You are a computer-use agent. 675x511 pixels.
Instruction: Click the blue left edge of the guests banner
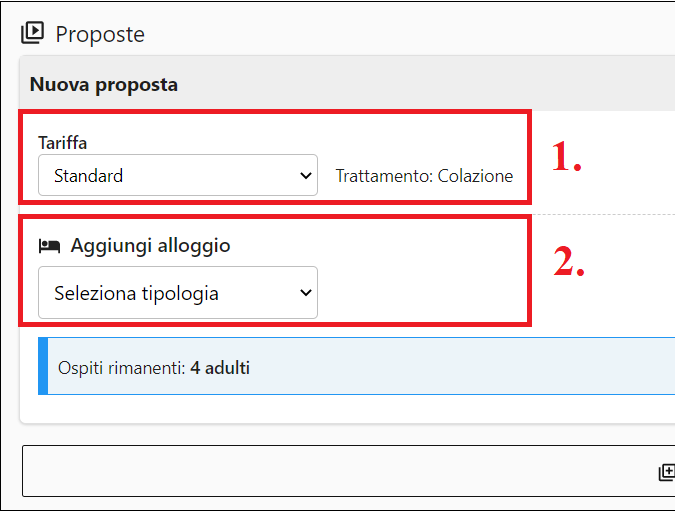pos(42,368)
